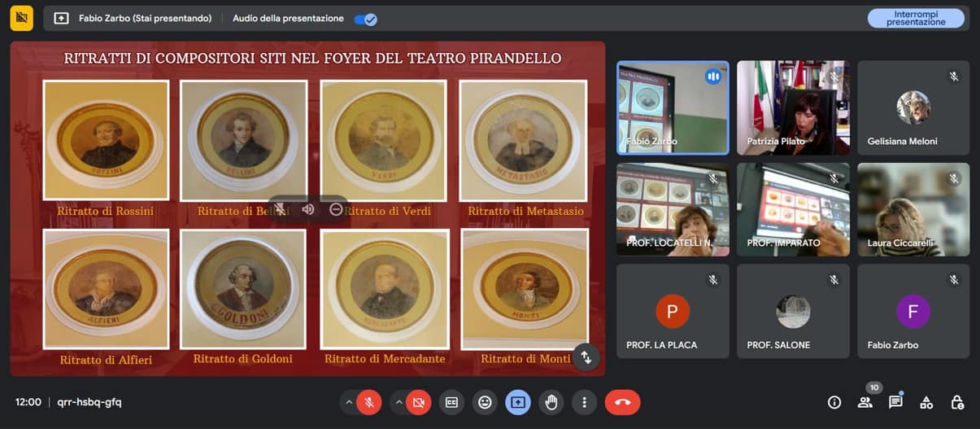980x429 pixels.
Task: Open the more options menu
Action: click(x=584, y=402)
